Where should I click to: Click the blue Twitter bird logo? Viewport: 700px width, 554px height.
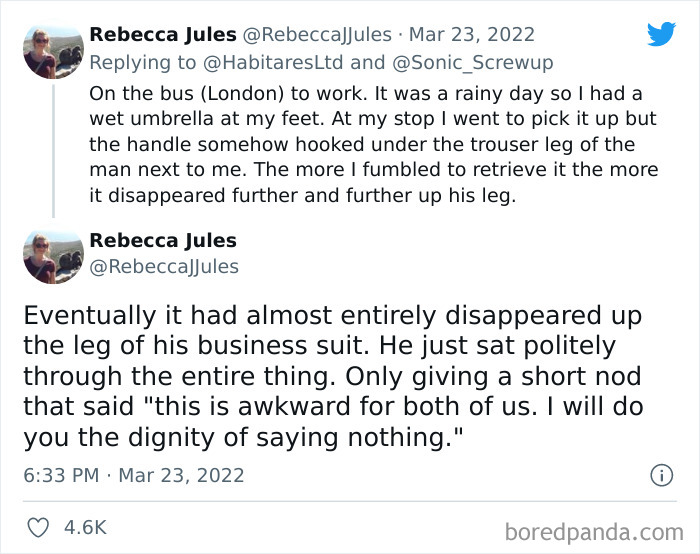(661, 35)
